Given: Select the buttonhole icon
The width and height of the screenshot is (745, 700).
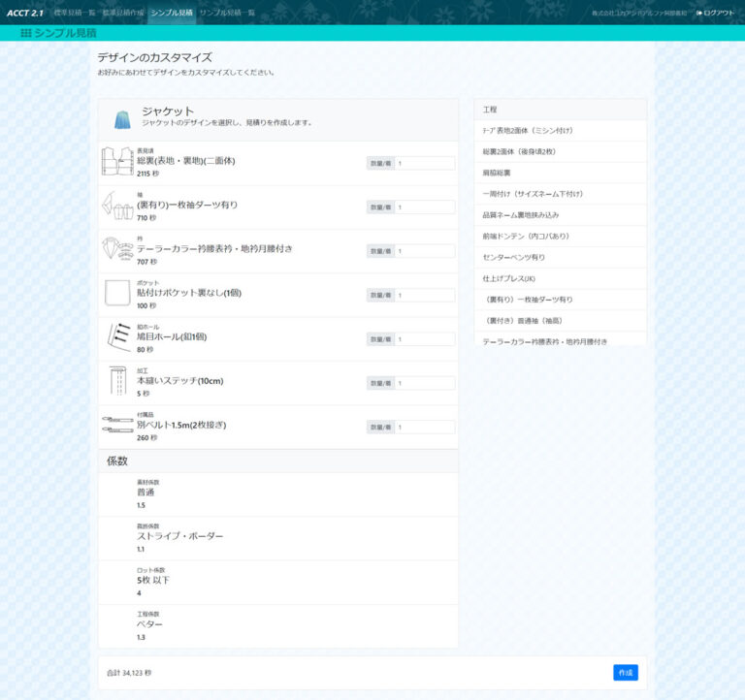Looking at the screenshot, I should pyautogui.click(x=117, y=336).
